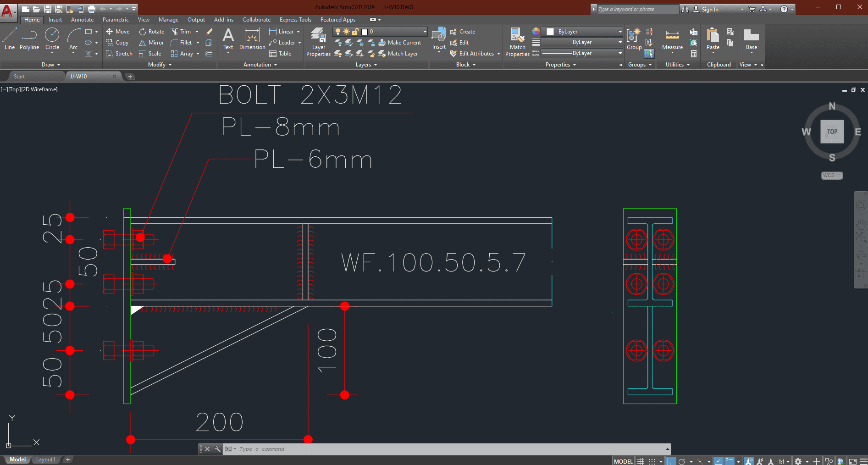Open the Layer Properties manager
The width and height of the screenshot is (868, 465).
(318, 42)
